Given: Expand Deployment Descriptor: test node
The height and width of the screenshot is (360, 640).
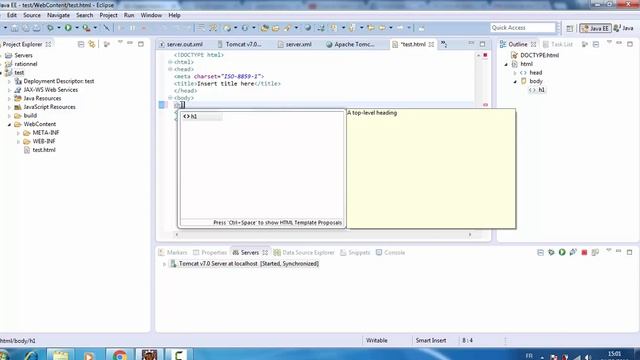Looking at the screenshot, I should point(9,81).
